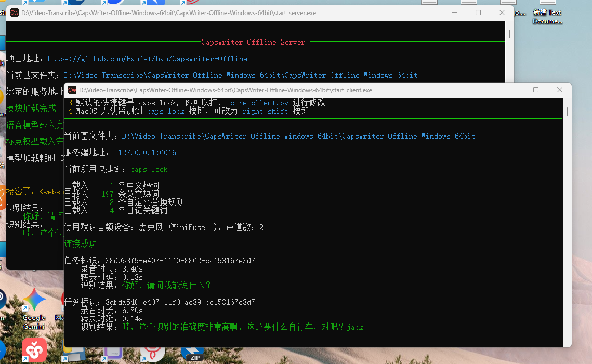The image size is (592, 364).
Task: Maximize the start_server.exe console window
Action: pos(478,12)
